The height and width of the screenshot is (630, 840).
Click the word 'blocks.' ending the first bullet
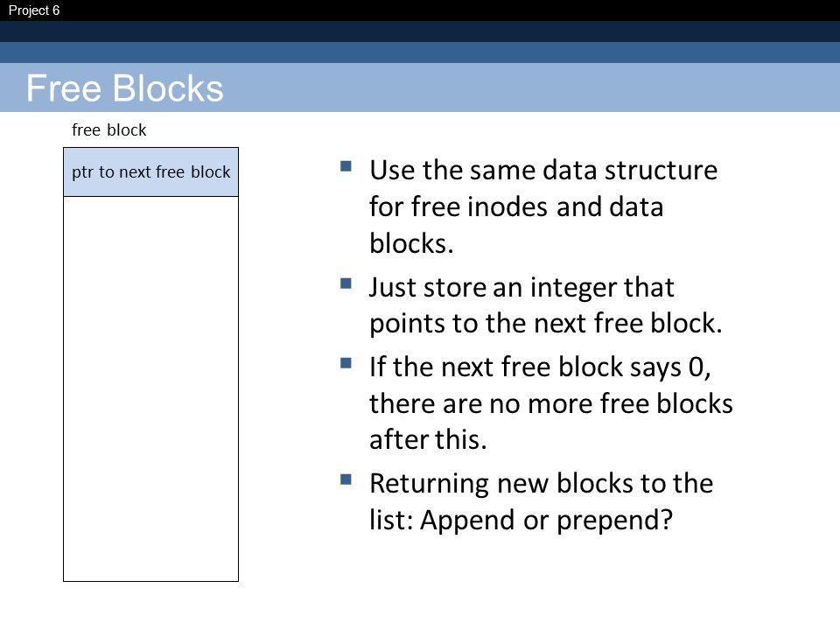click(x=411, y=243)
